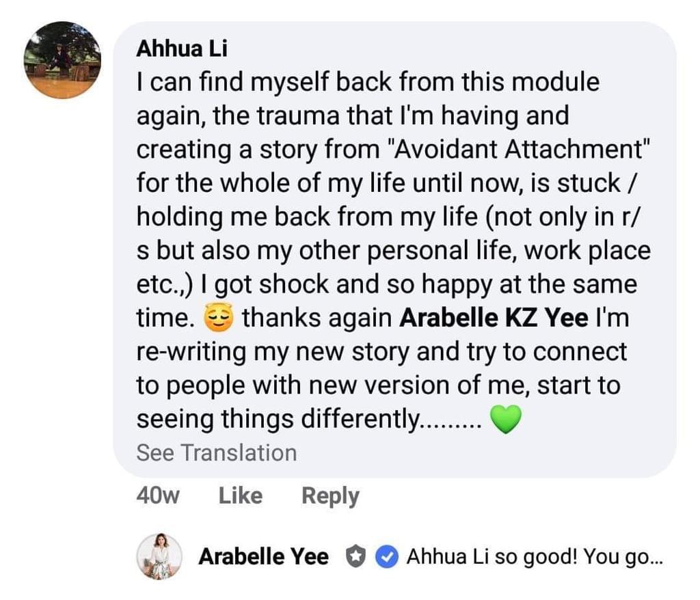Open Arabelle Yee's small profile picture

pyautogui.click(x=159, y=557)
